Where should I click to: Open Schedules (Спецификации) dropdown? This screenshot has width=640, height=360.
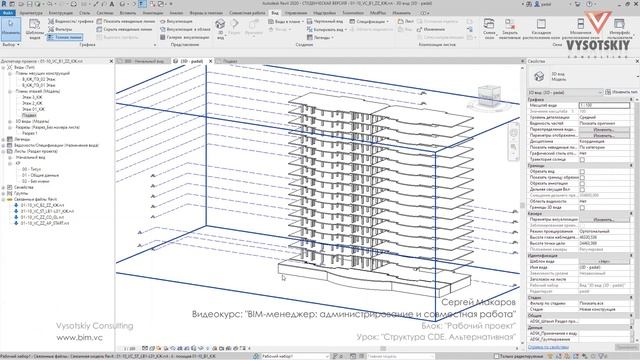coord(369,21)
